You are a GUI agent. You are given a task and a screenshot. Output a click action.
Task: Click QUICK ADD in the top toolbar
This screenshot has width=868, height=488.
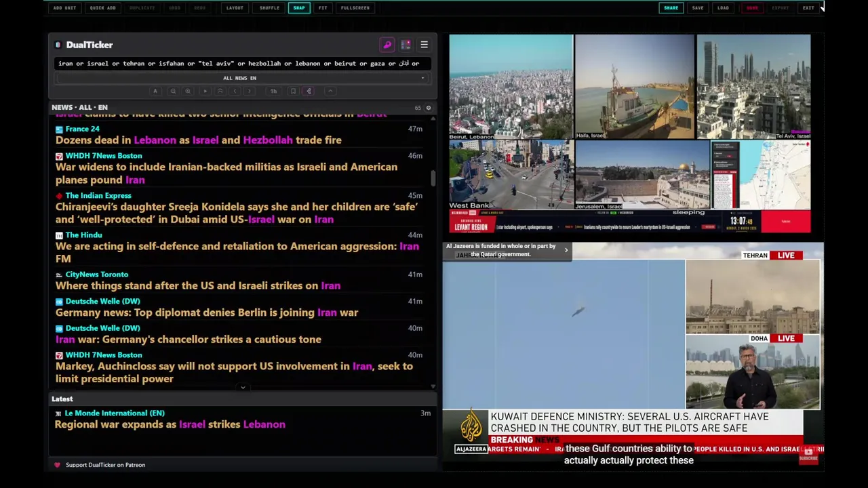coord(102,7)
